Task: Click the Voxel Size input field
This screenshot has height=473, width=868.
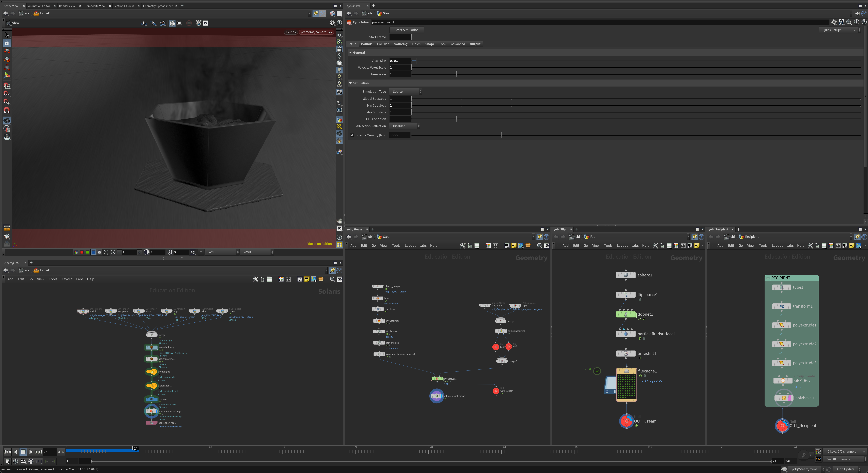Action: 400,61
